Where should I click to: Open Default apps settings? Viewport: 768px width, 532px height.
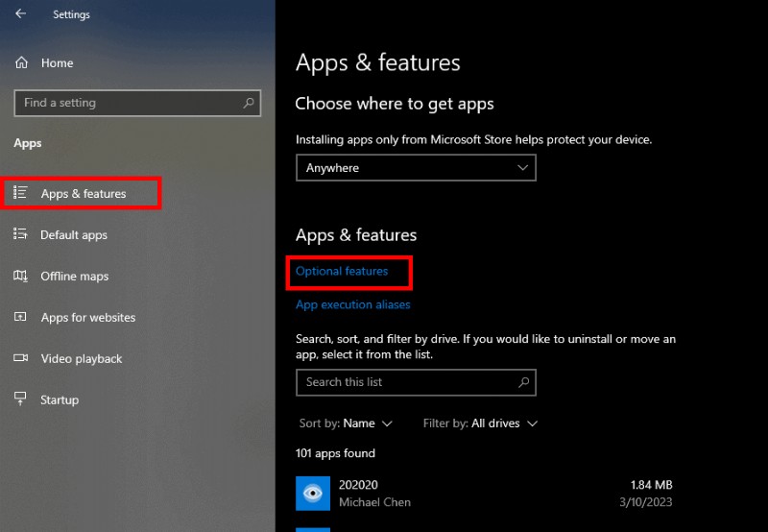[x=74, y=234]
